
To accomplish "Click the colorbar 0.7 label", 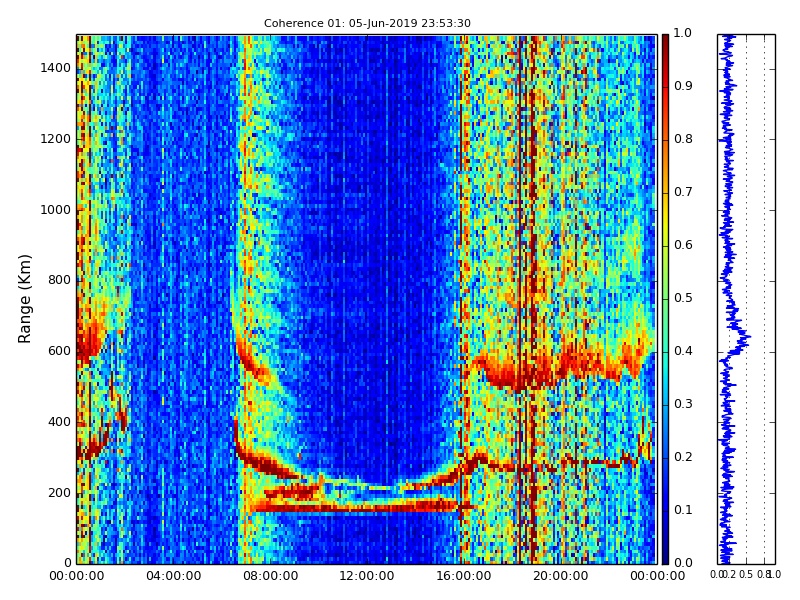I will [683, 192].
